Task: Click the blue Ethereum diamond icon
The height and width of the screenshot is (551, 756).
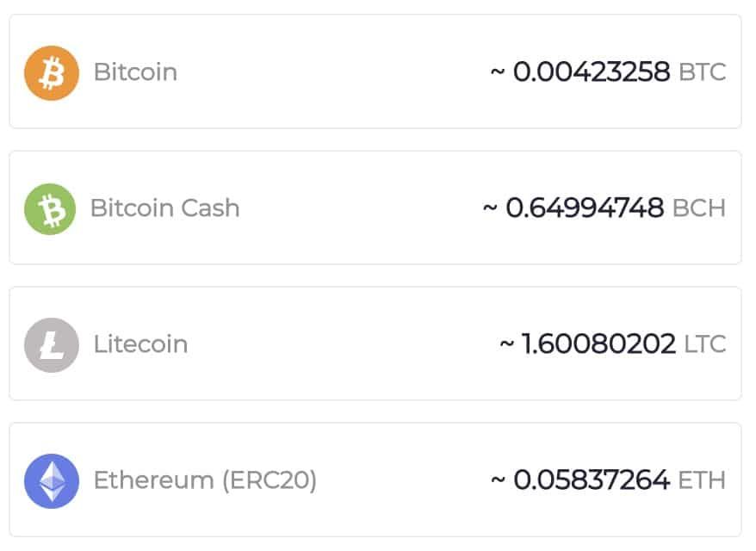Action: click(52, 480)
